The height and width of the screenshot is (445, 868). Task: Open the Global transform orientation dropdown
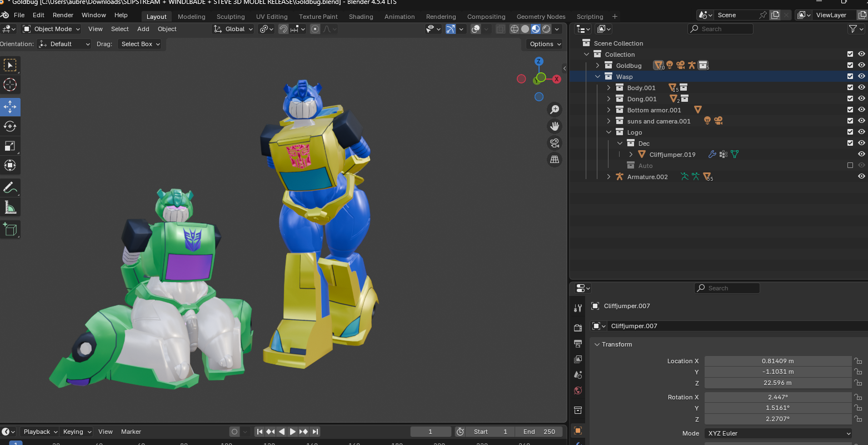point(233,29)
